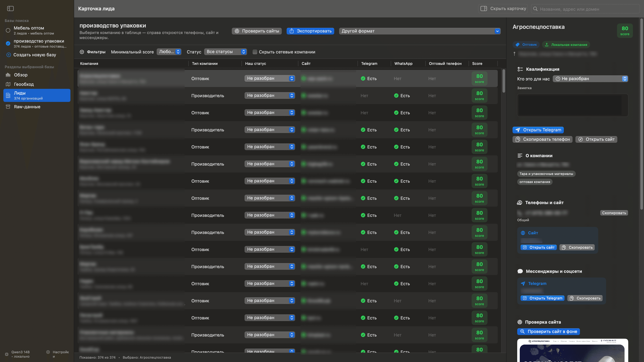644x362 pixels.
Task: Click the О компании section icon
Action: point(520,156)
